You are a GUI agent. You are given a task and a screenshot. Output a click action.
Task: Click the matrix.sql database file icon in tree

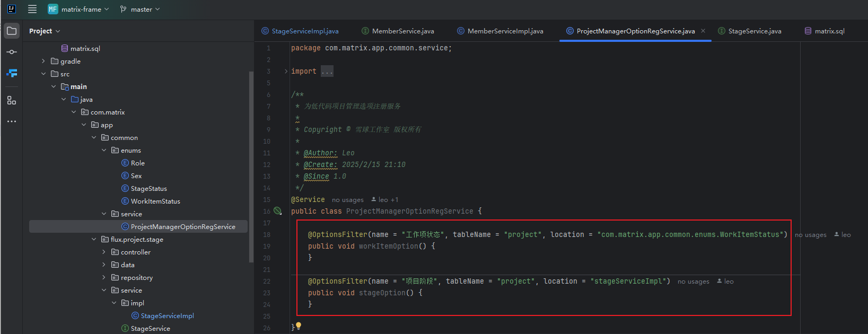(x=65, y=48)
